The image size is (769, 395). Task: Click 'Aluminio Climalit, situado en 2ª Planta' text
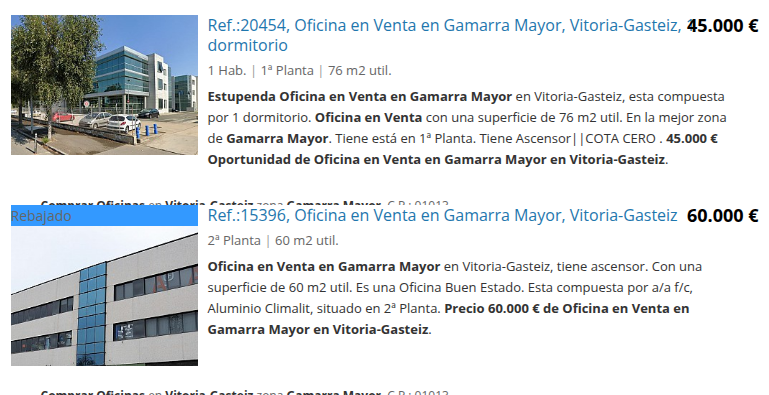324,309
